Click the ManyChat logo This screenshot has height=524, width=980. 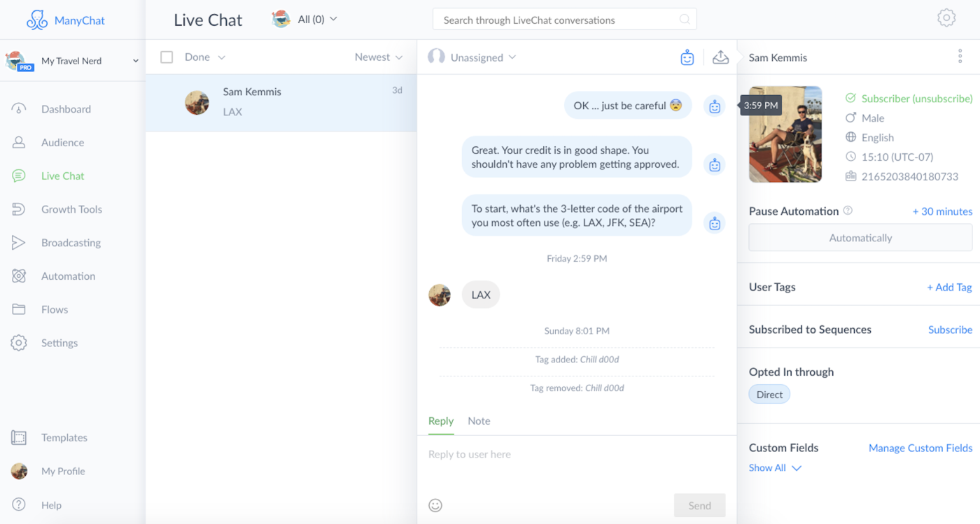66,20
